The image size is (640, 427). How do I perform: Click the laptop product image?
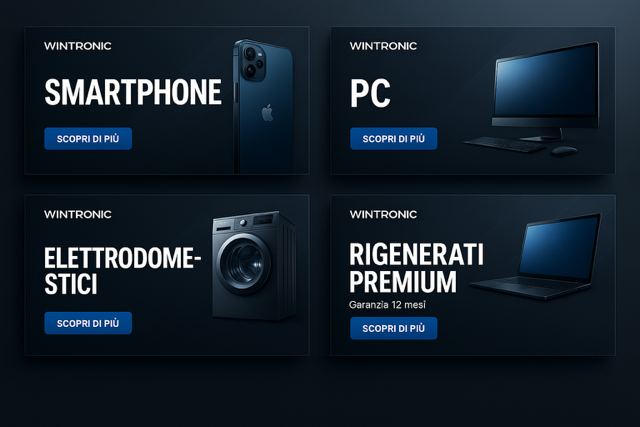(x=537, y=256)
